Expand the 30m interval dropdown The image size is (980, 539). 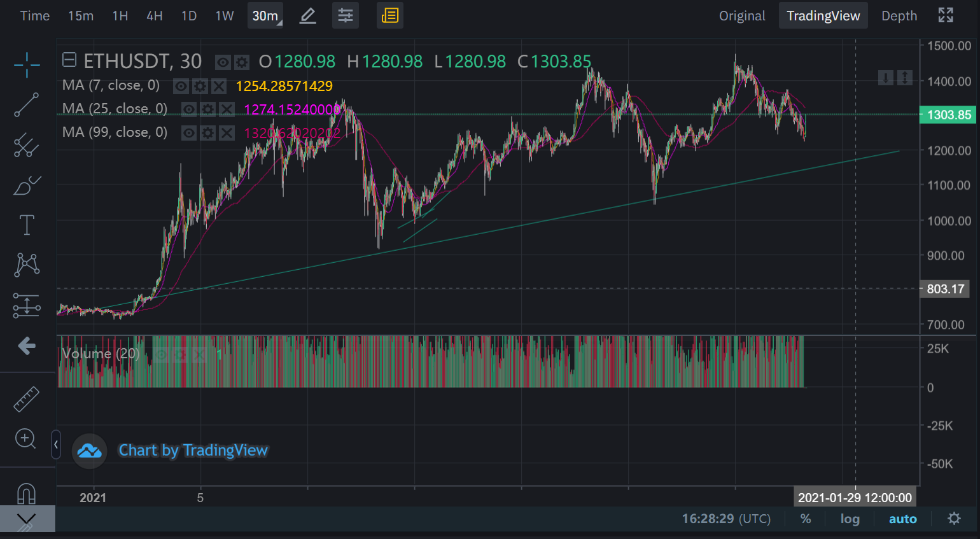tap(265, 16)
